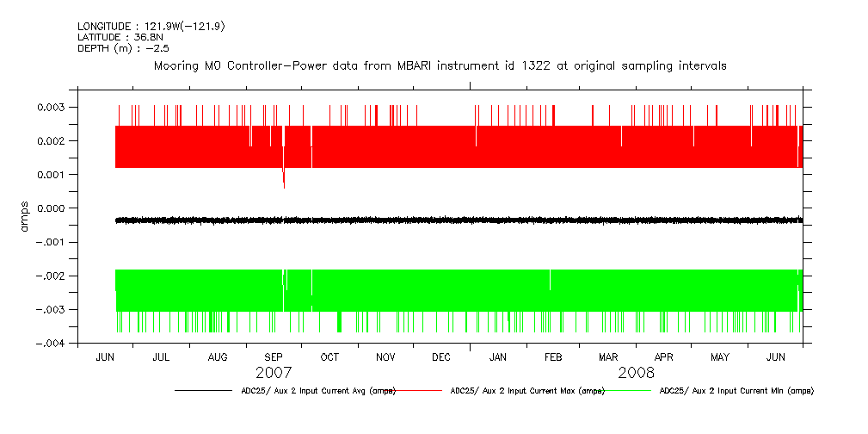Click the 2007 year label
Image resolution: width=868 pixels, height=434 pixels.
(x=274, y=373)
